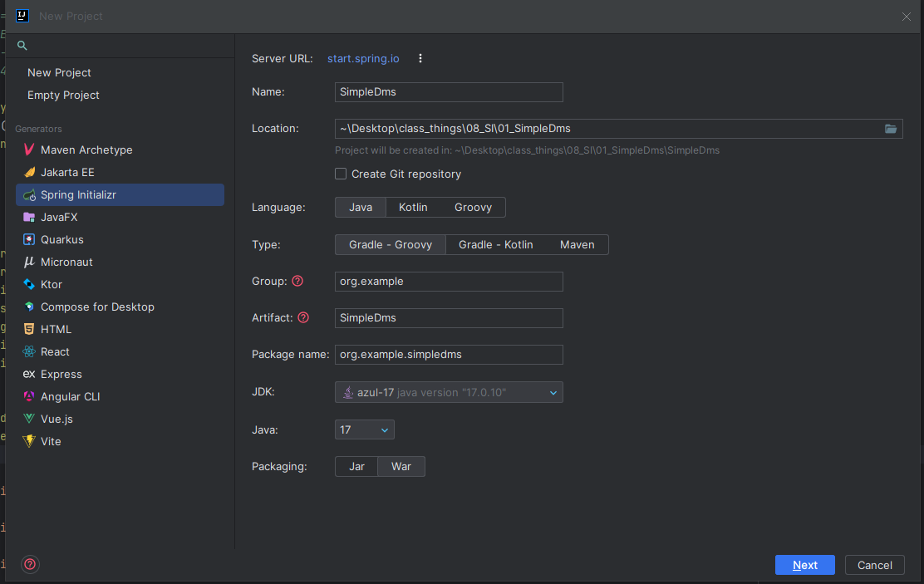Viewport: 924px width, 584px height.
Task: Open Server URL options kebab menu
Action: click(420, 58)
